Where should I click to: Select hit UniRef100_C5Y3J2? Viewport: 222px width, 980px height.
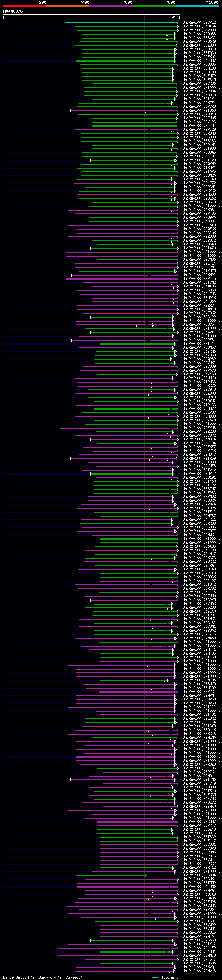(199, 241)
